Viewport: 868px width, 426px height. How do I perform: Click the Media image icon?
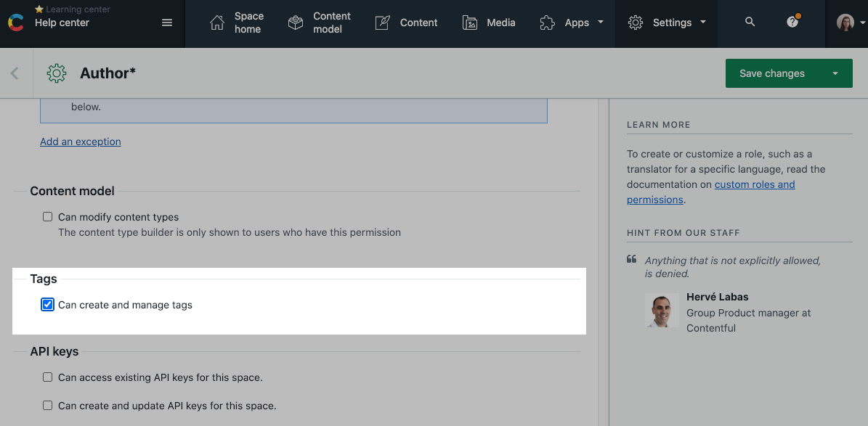[x=470, y=22]
